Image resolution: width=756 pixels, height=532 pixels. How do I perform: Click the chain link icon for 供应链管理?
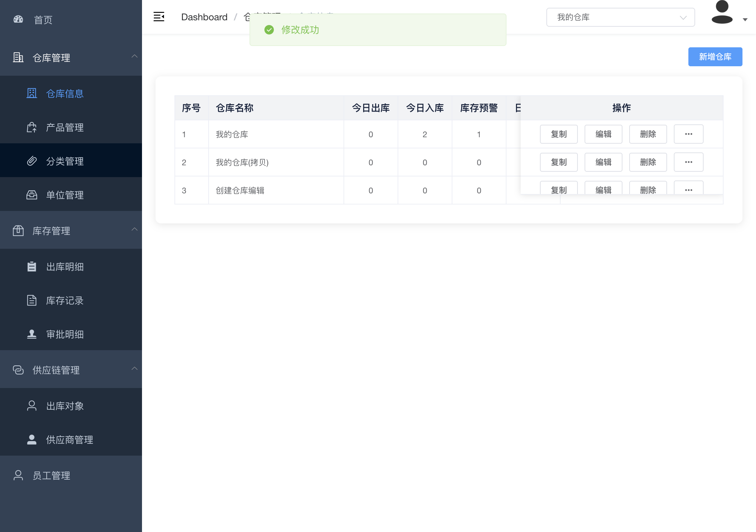point(18,370)
